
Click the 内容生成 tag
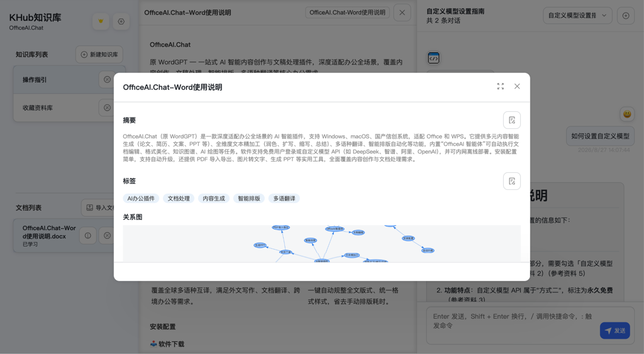214,198
